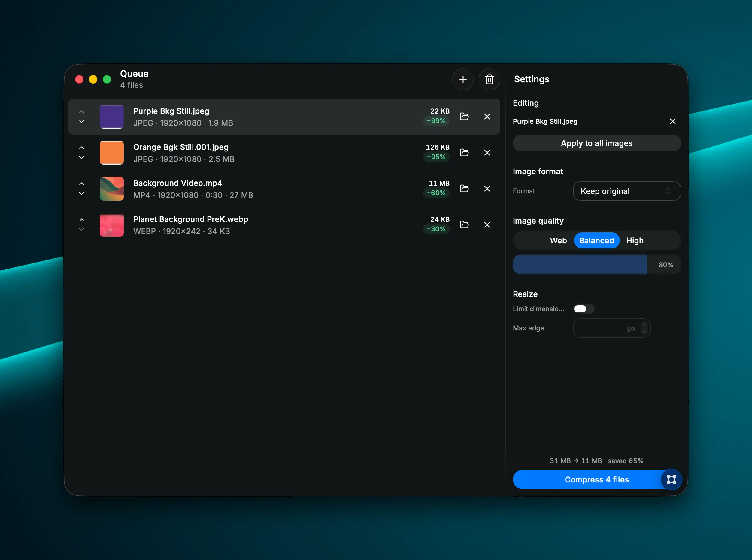Screen dimensions: 752x560
Task: Click the 11 MB output size
Action: (439, 183)
